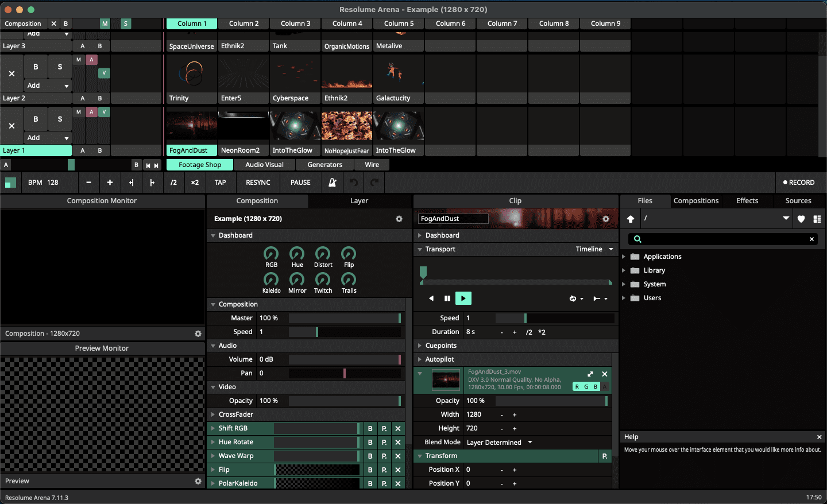Open the FogAndDust clip gear settings

click(606, 219)
